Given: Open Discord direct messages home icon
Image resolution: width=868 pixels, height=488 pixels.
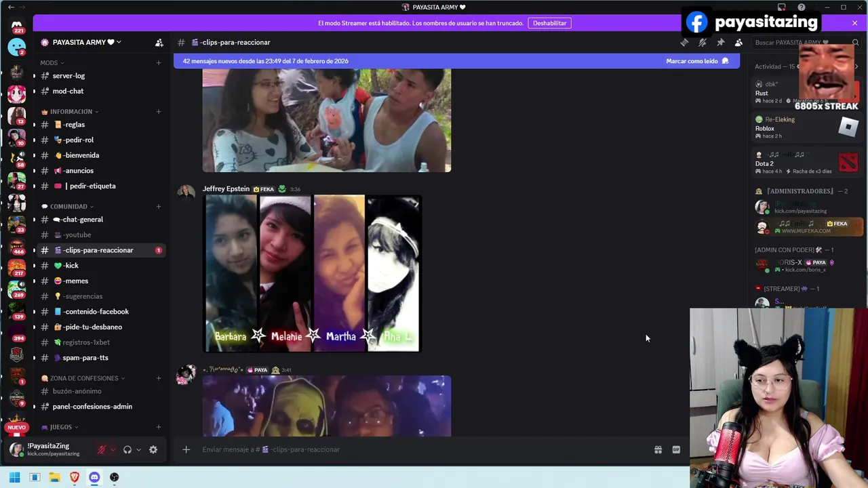Looking at the screenshot, I should 17,25.
